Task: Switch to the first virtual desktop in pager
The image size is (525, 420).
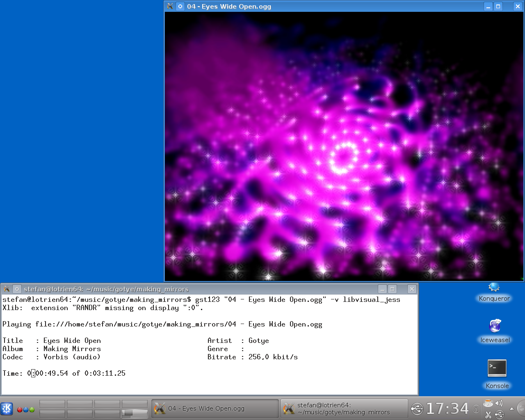Action: [x=52, y=404]
